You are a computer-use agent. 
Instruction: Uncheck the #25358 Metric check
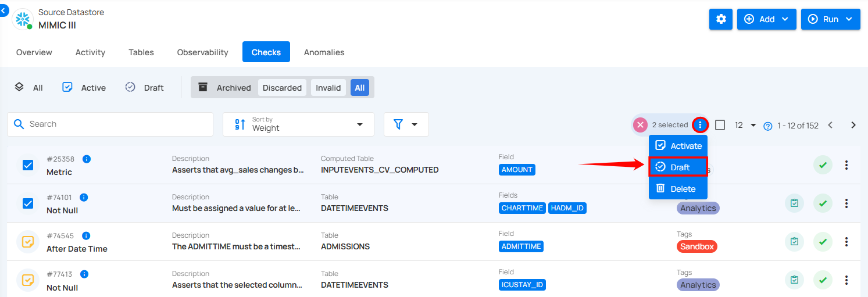28,165
